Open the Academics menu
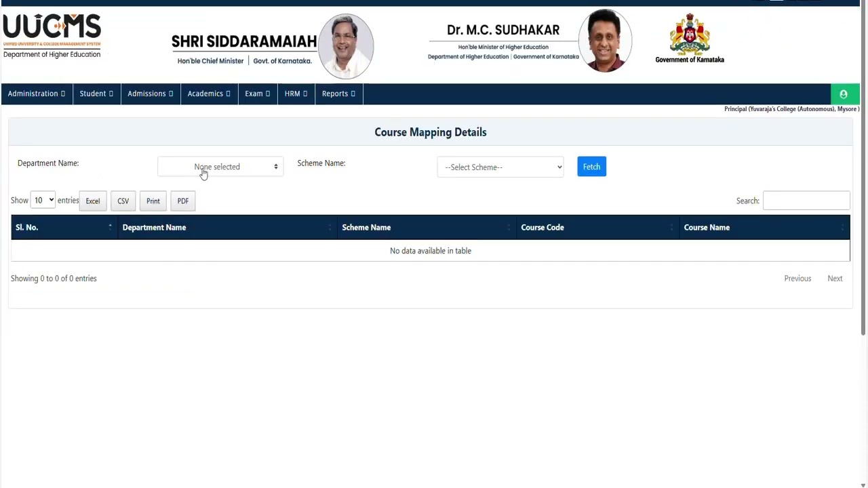 point(209,94)
